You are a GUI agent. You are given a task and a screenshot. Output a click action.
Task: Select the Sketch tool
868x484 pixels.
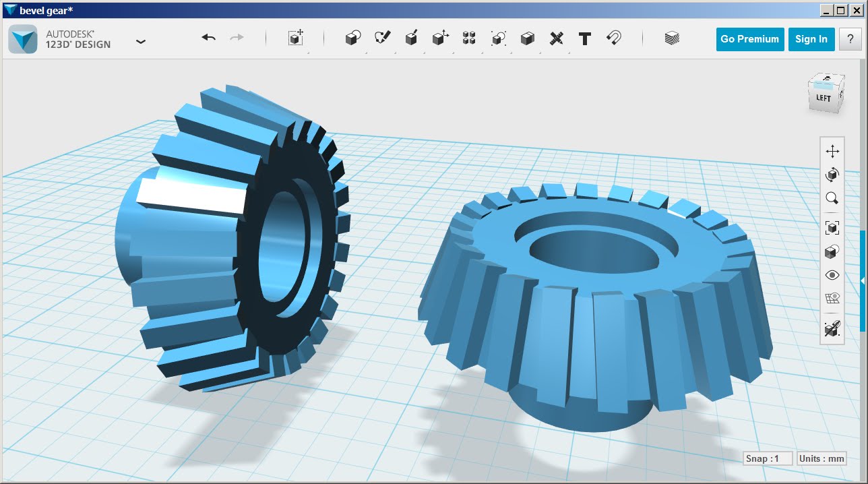click(383, 38)
